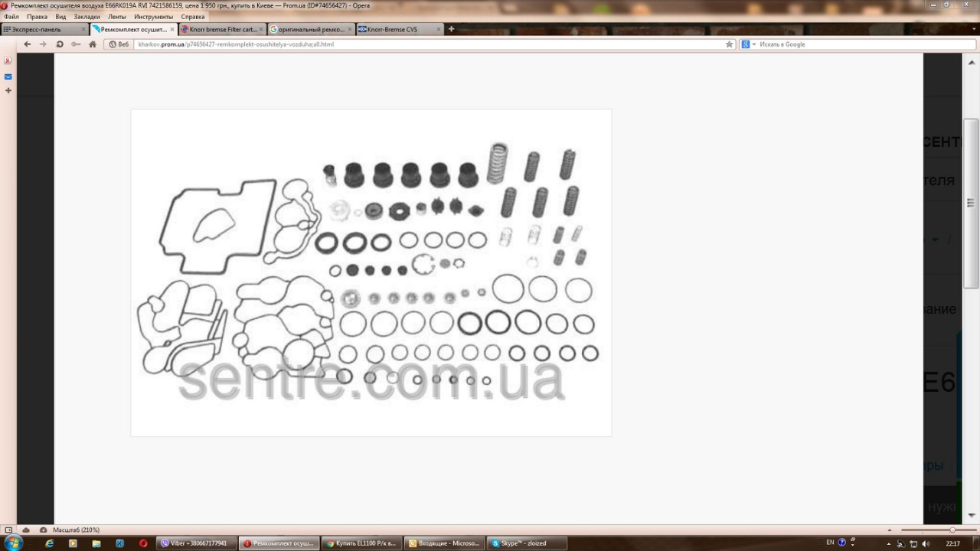Screen dimensions: 980x551
Task: Click the repair kit parts image
Action: coord(371,272)
